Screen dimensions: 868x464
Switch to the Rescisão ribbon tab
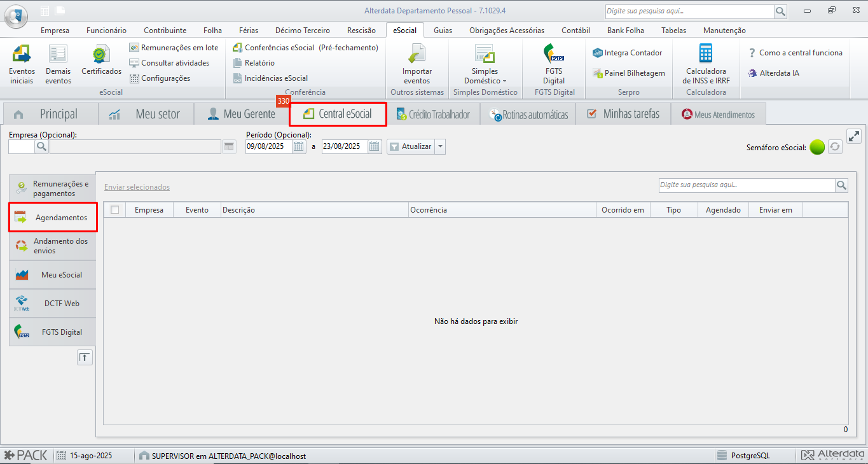click(361, 31)
